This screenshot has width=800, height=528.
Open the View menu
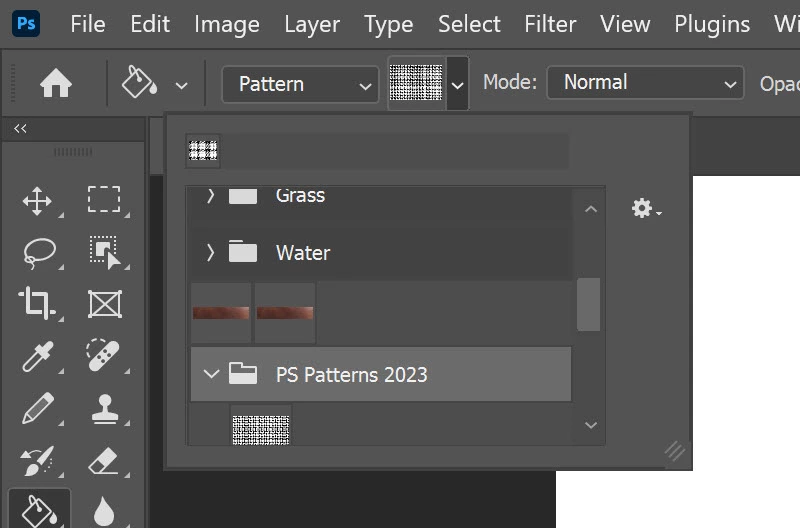click(625, 24)
